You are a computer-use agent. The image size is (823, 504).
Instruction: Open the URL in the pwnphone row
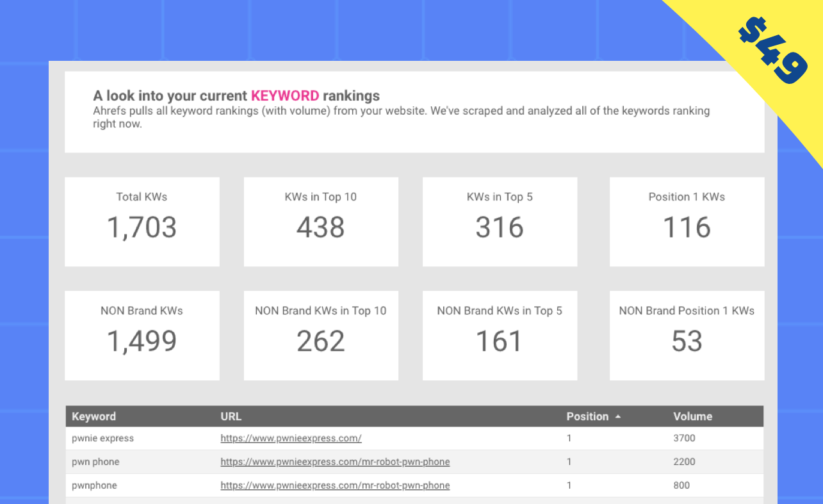point(335,485)
